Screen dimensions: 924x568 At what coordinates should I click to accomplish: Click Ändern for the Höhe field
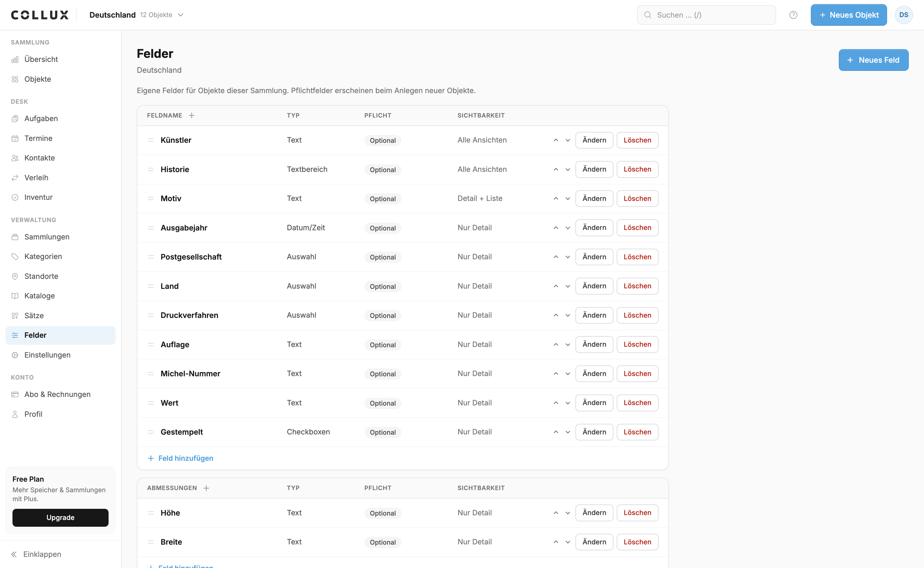click(x=594, y=513)
